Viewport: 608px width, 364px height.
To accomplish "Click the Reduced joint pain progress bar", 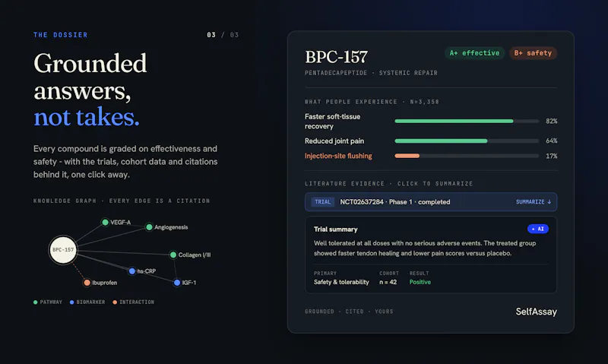I will tap(467, 141).
